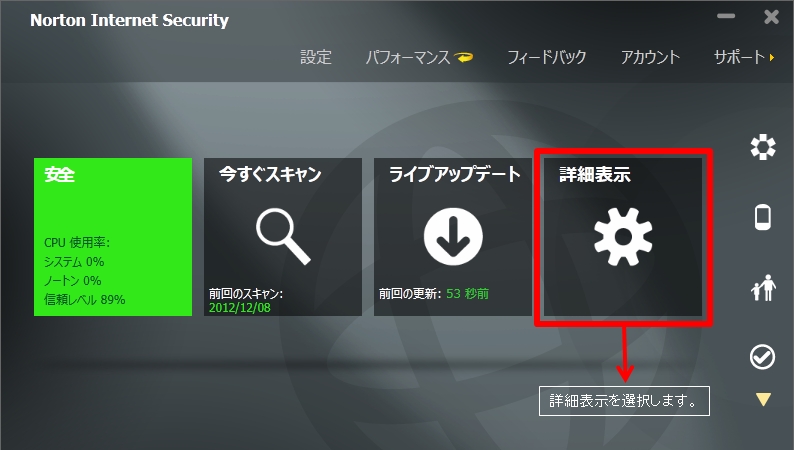Viewport: 794px width, 450px height.
Task: Open the flower-shaped sidebar icon at top
Action: [x=763, y=147]
